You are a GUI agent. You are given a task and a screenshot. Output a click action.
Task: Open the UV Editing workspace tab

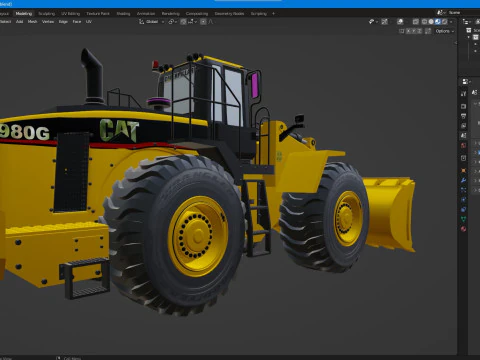pos(71,14)
